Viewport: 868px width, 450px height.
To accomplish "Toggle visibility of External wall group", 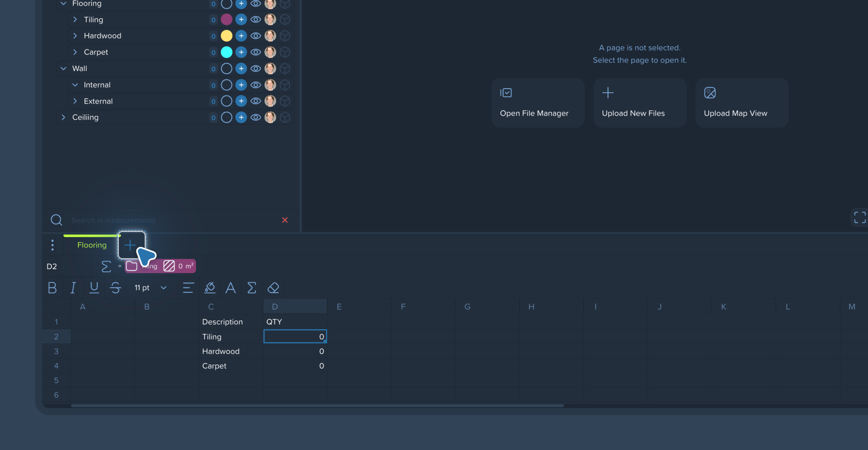I will pyautogui.click(x=256, y=101).
